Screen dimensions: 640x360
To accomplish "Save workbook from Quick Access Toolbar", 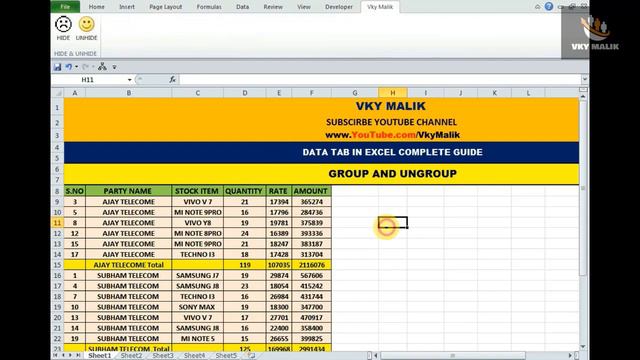I will click(58, 67).
